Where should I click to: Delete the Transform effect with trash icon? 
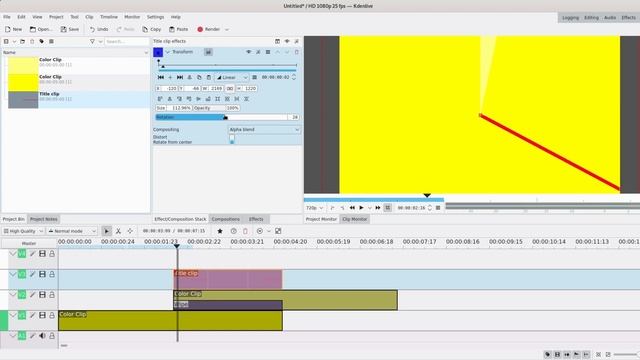(297, 52)
